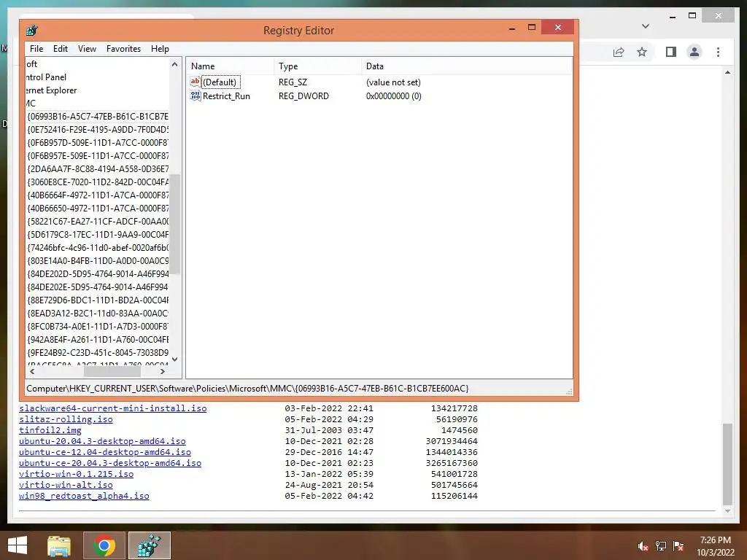Click the Chrome tab search chevron
The width and height of the screenshot is (747, 560).
[x=646, y=26]
